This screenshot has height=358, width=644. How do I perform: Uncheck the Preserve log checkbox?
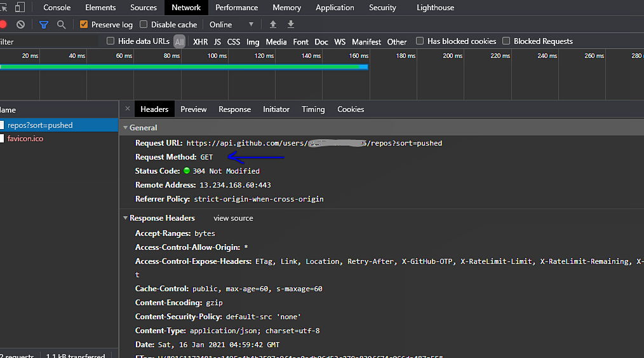(84, 25)
